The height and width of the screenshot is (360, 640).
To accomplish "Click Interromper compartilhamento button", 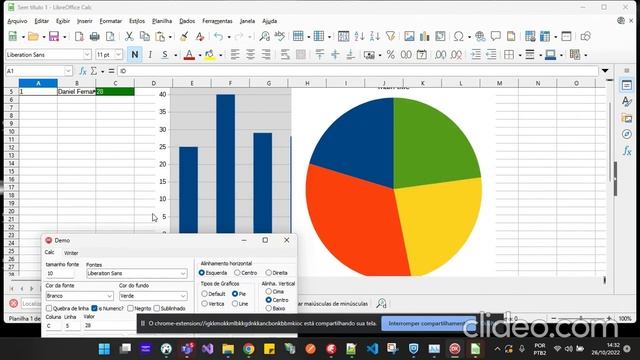I will [x=428, y=323].
